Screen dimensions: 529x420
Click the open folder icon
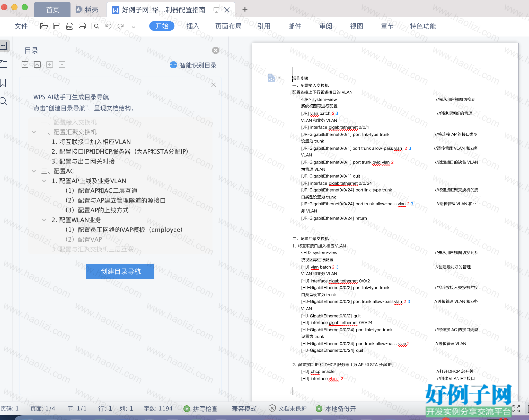point(44,26)
